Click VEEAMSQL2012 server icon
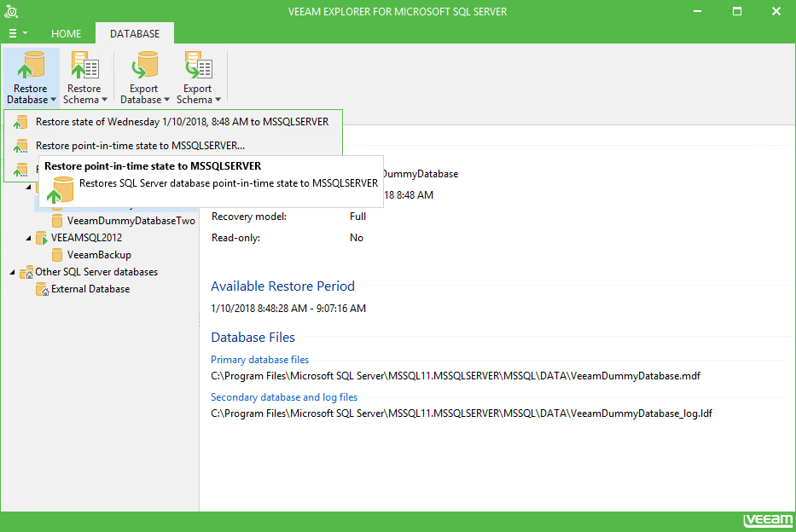Image resolution: width=796 pixels, height=532 pixels. pos(42,238)
